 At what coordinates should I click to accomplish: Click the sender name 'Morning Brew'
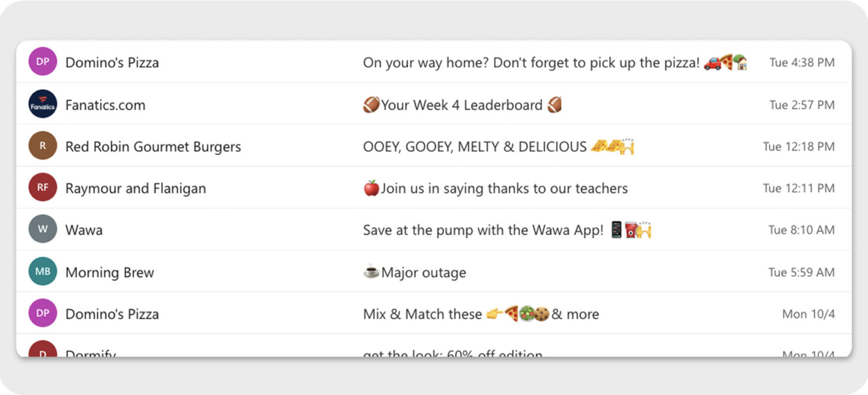[110, 272]
